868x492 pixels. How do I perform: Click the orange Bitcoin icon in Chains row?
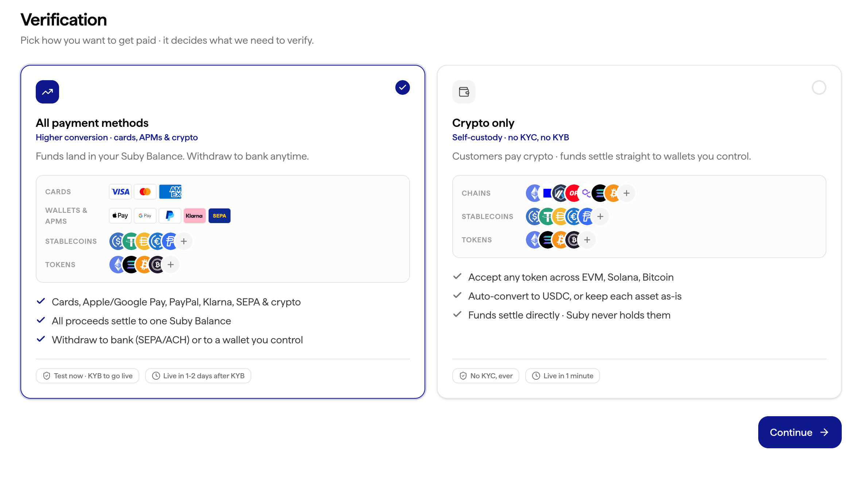[x=613, y=193]
